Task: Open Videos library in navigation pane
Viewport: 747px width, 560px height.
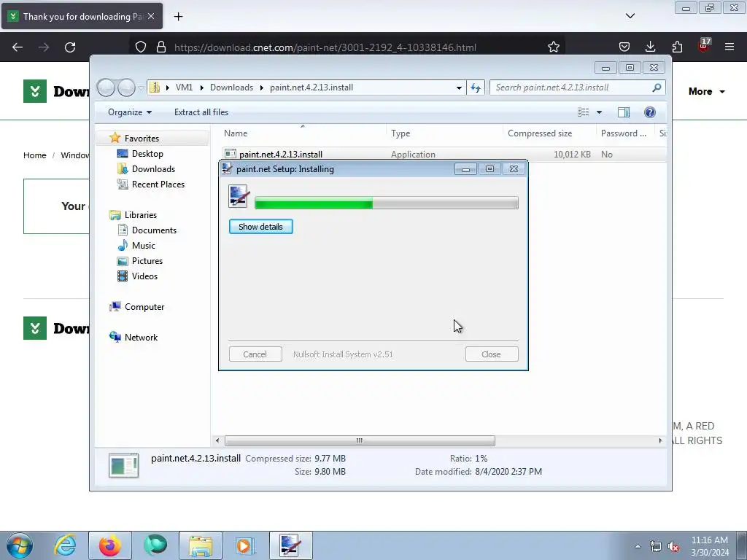Action: coord(144,276)
